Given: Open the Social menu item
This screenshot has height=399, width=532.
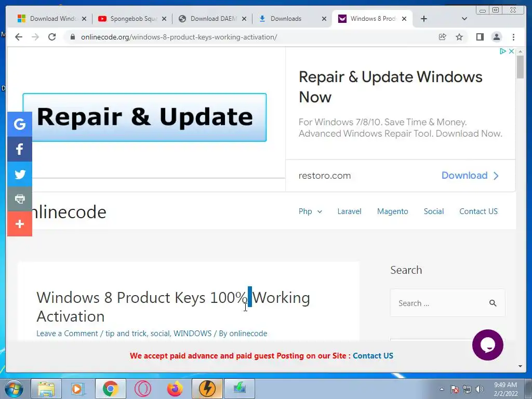Looking at the screenshot, I should point(434,211).
